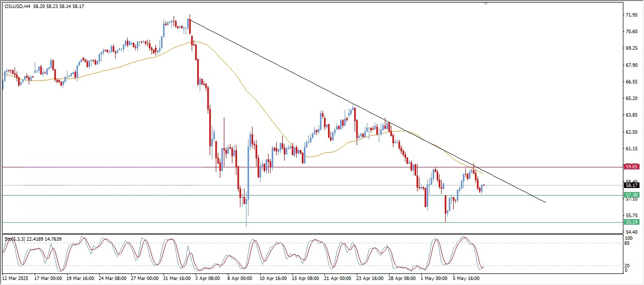This screenshot has width=644, height=285.
Task: Click the 63.85 price axis label
Action: (x=632, y=115)
